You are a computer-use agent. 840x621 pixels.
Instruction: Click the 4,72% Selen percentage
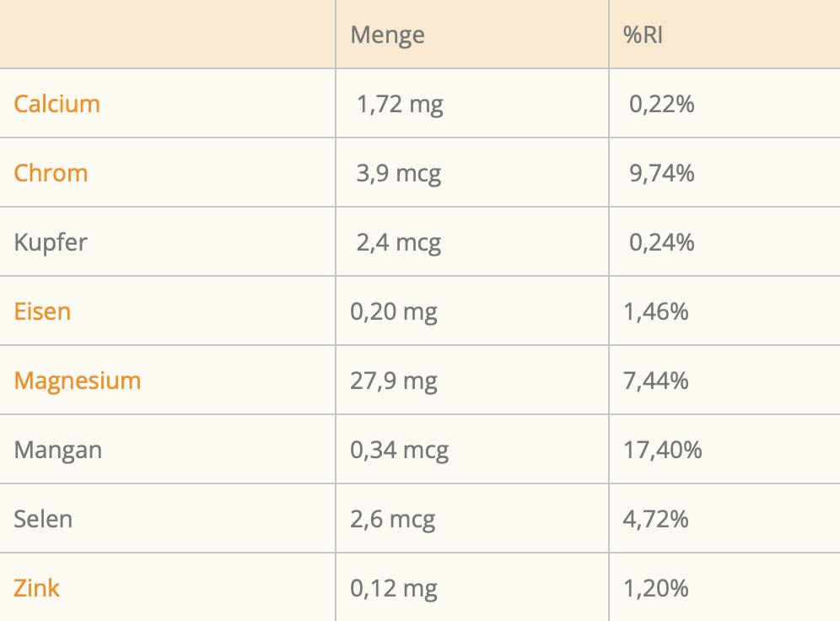(x=655, y=519)
